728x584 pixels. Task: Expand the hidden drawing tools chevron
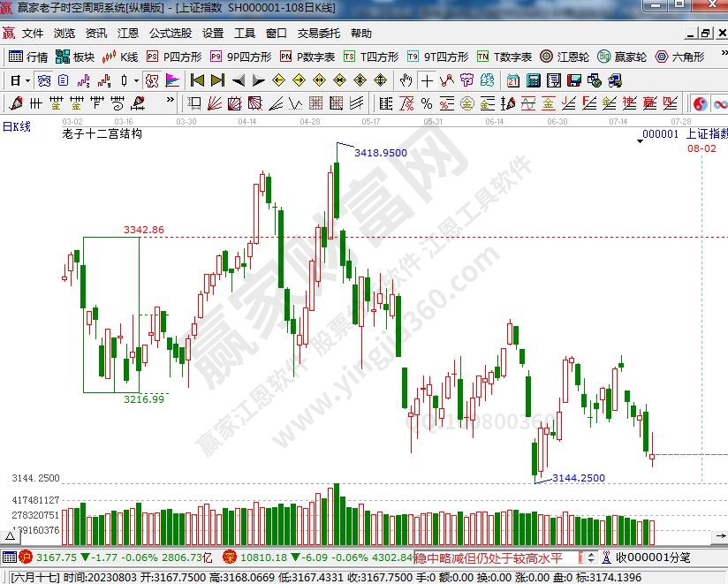coord(171,103)
